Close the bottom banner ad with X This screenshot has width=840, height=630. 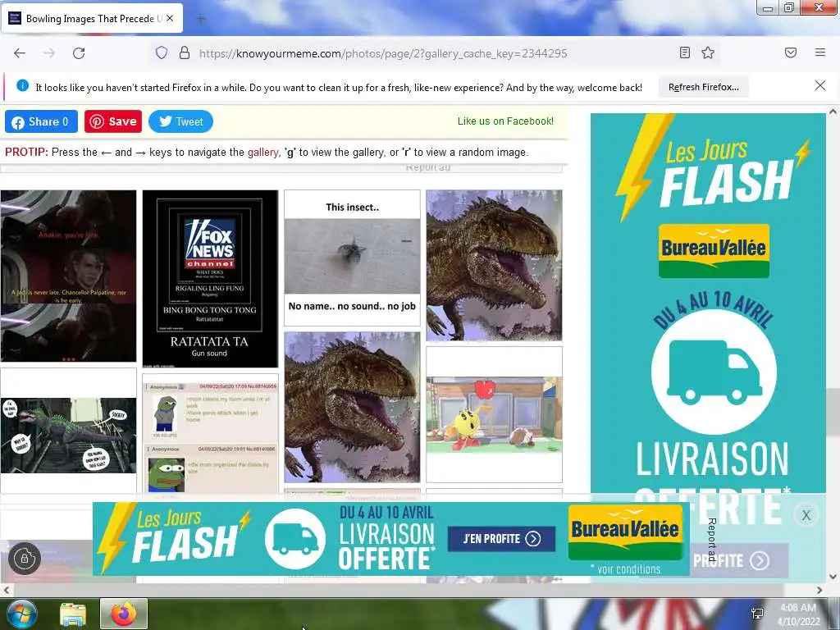click(806, 515)
